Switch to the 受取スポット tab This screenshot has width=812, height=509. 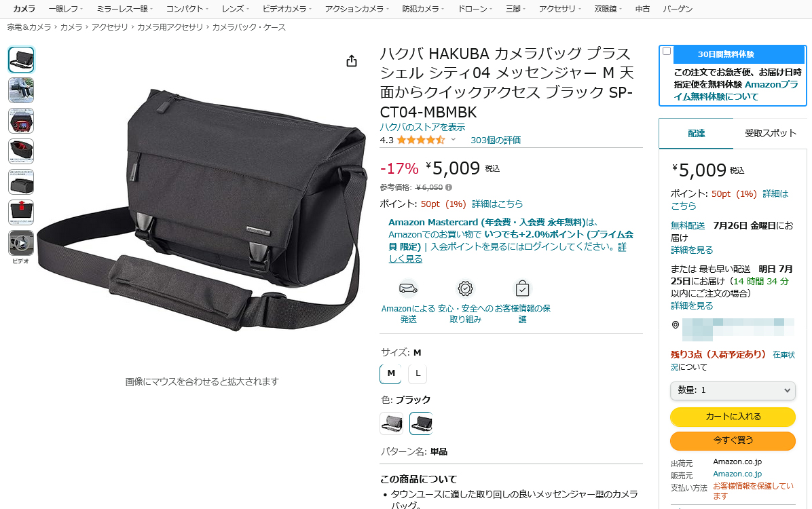click(x=770, y=134)
